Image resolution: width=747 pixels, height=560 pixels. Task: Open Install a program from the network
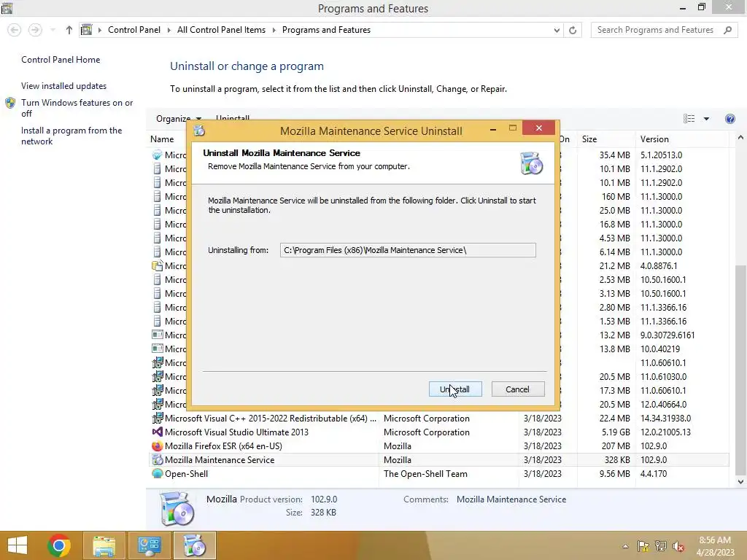point(71,136)
